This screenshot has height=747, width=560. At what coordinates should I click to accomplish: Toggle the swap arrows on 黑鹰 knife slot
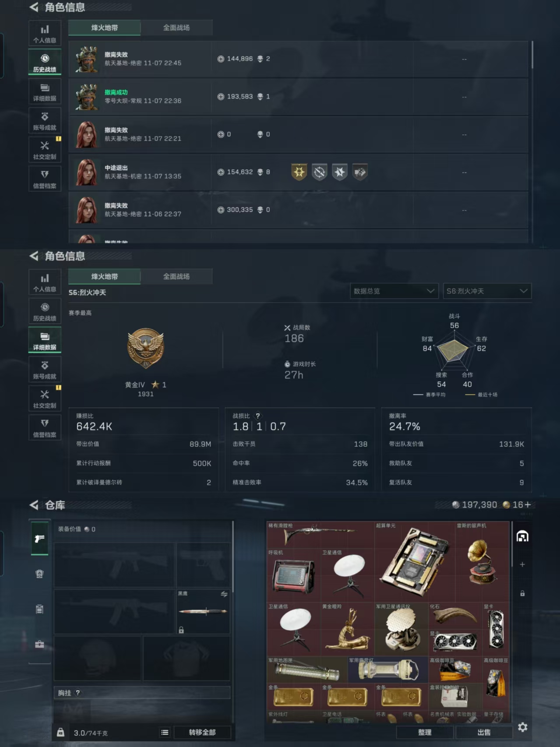coord(224,594)
